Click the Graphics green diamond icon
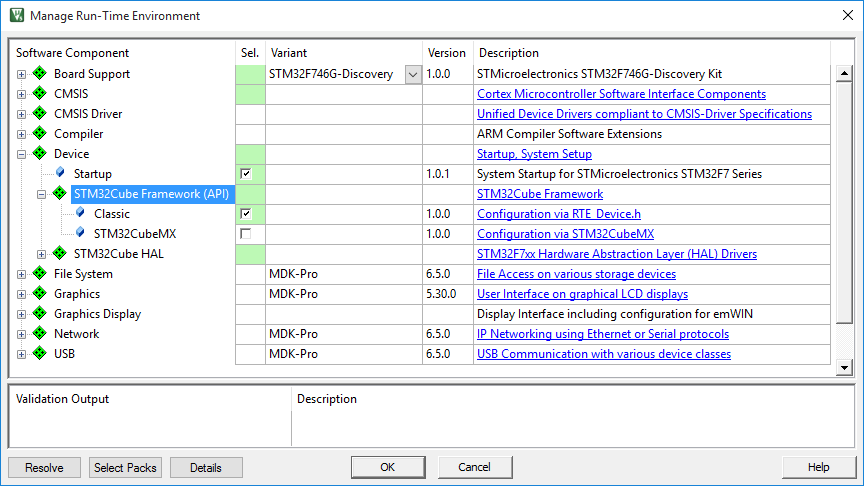This screenshot has width=864, height=486. click(40, 293)
